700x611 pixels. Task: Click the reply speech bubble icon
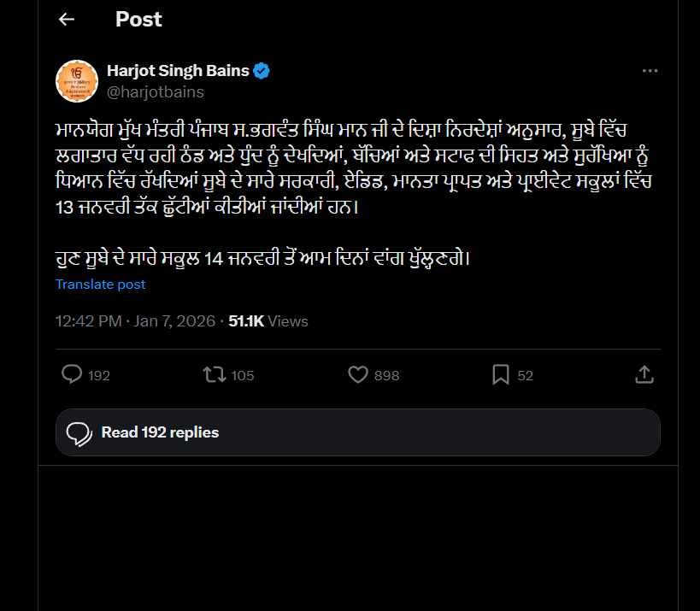[73, 374]
